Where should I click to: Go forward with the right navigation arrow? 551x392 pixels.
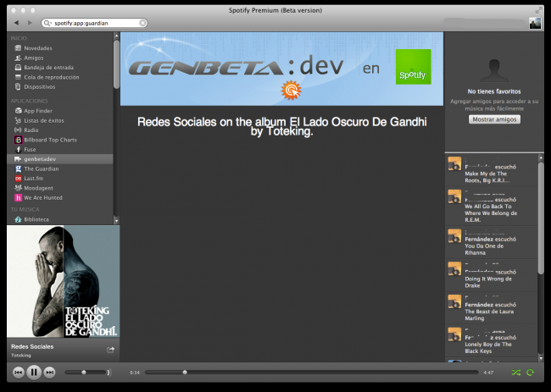tap(30, 23)
